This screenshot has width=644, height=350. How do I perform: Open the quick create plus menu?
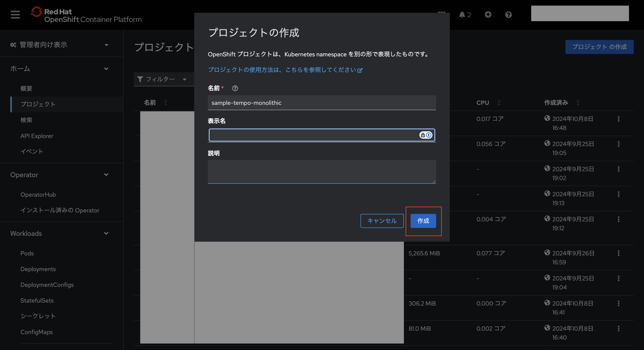[x=488, y=14]
